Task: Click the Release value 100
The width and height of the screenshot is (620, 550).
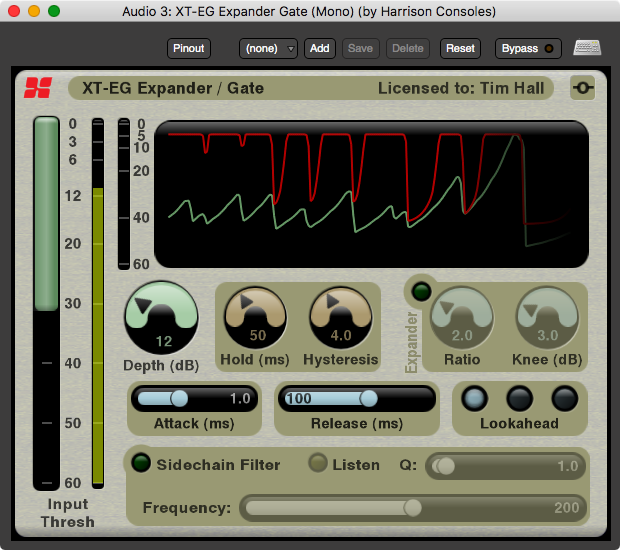Action: click(x=299, y=399)
